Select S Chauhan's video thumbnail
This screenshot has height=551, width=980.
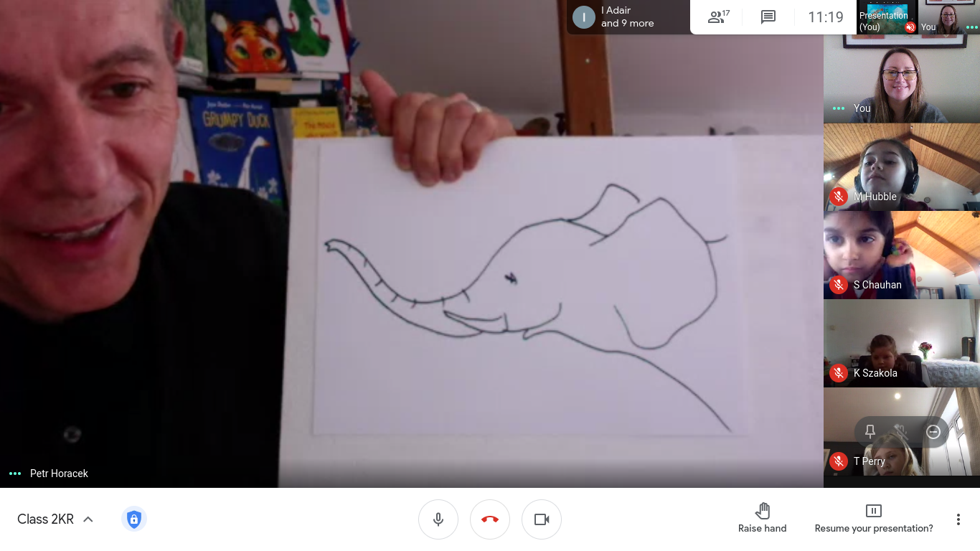[901, 255]
